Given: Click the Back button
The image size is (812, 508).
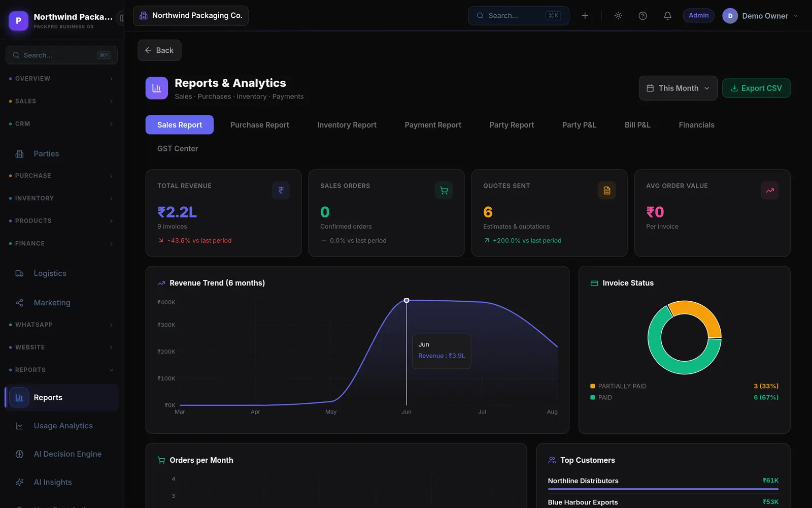Looking at the screenshot, I should pyautogui.click(x=159, y=50).
